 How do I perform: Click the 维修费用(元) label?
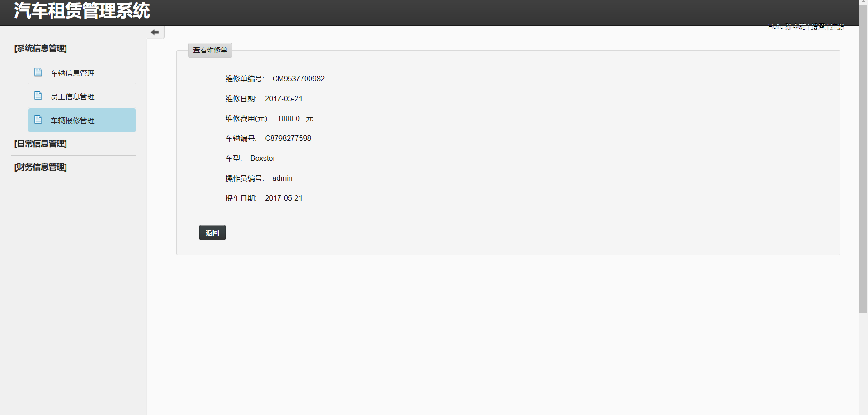click(x=247, y=118)
